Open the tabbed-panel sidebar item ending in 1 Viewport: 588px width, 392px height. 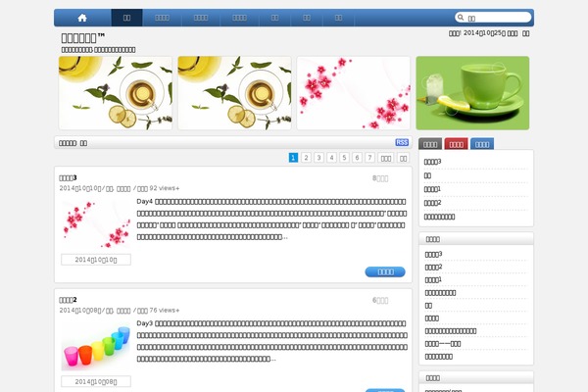click(432, 189)
